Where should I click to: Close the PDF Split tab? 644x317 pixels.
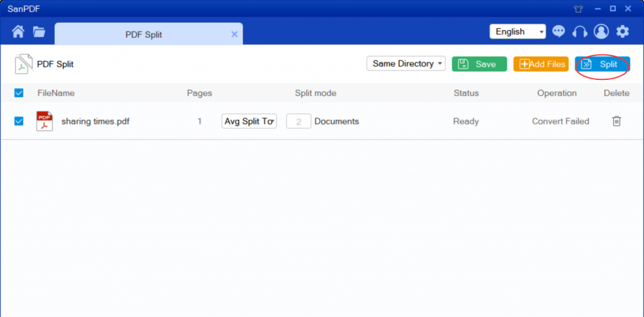pyautogui.click(x=235, y=35)
